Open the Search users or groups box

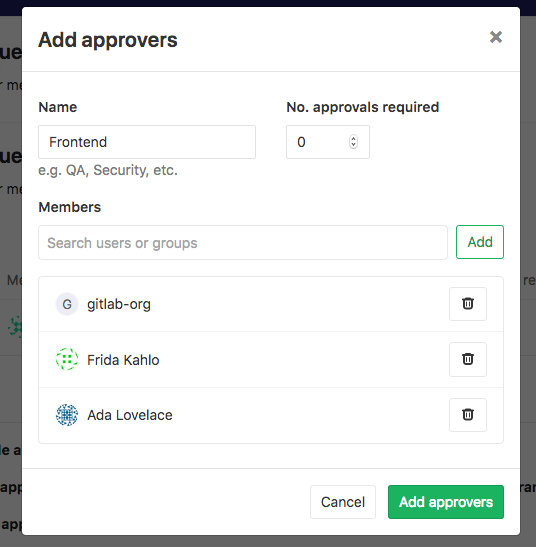[x=243, y=242]
